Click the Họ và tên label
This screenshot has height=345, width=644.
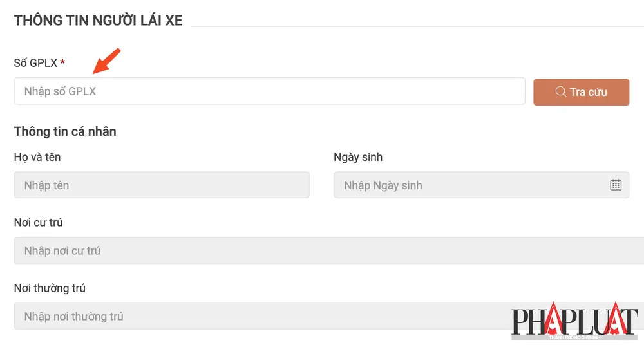pyautogui.click(x=37, y=156)
